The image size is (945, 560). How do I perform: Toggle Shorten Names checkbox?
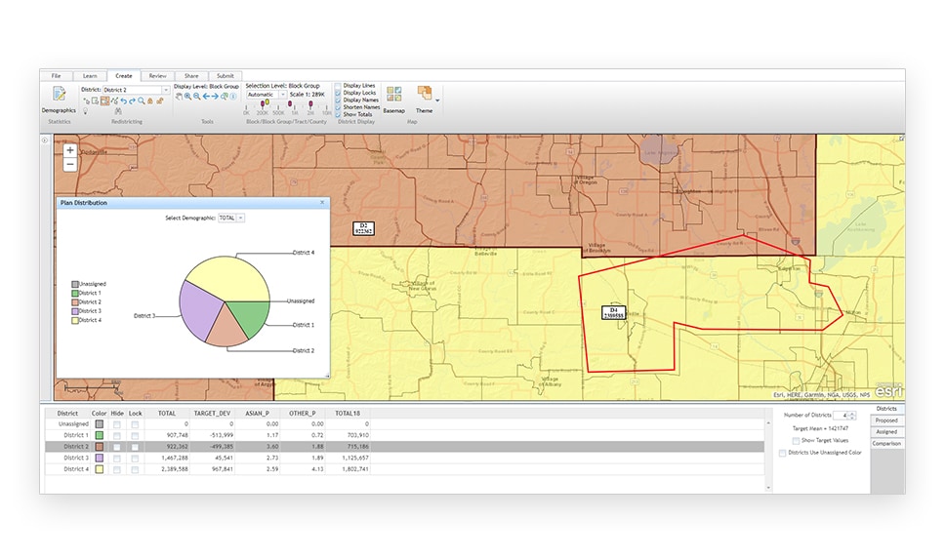coord(338,107)
